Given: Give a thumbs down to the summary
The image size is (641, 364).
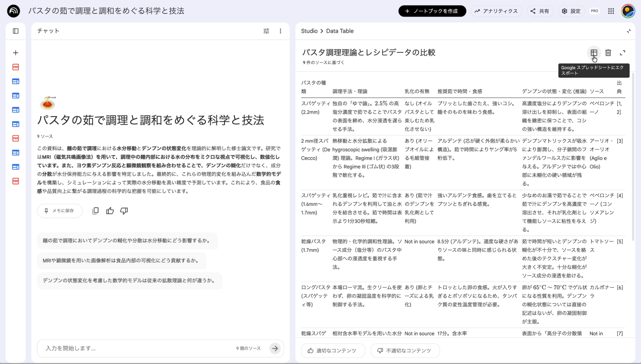Looking at the screenshot, I should click(x=124, y=211).
